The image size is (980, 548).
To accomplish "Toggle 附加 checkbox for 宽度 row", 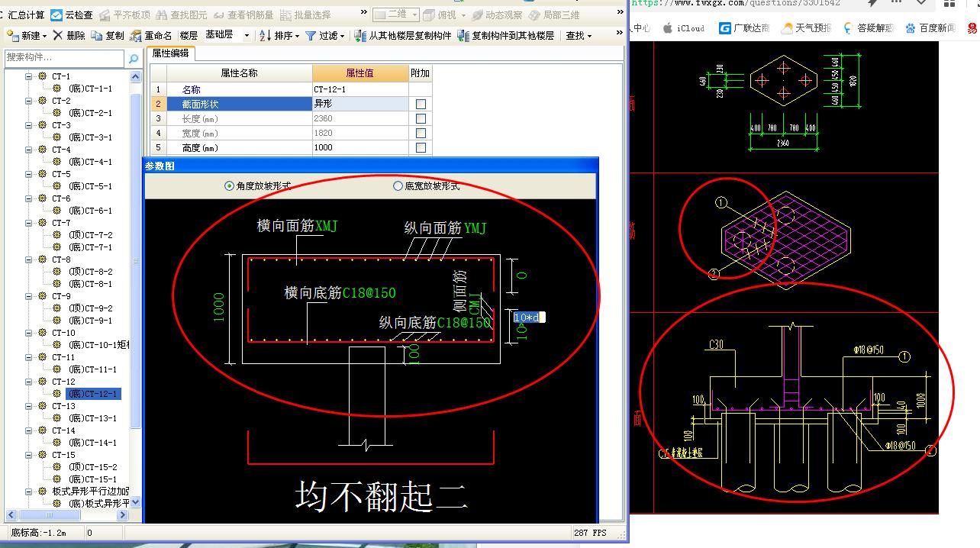I will point(421,133).
